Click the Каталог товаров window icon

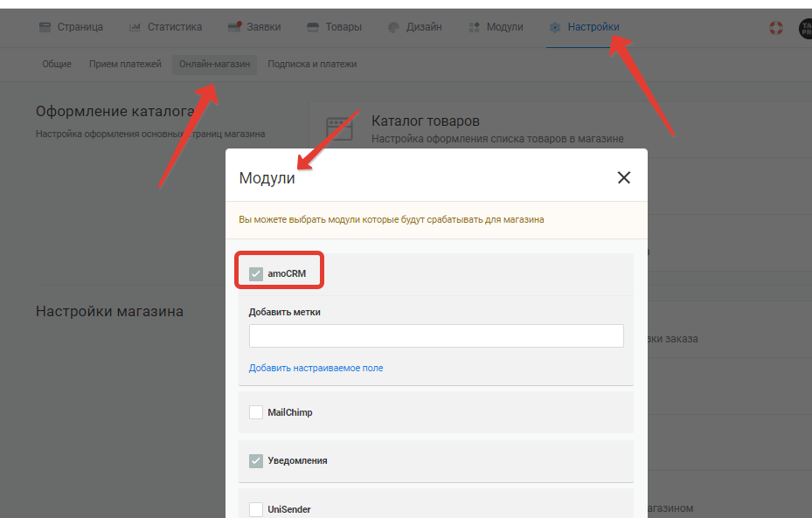340,129
